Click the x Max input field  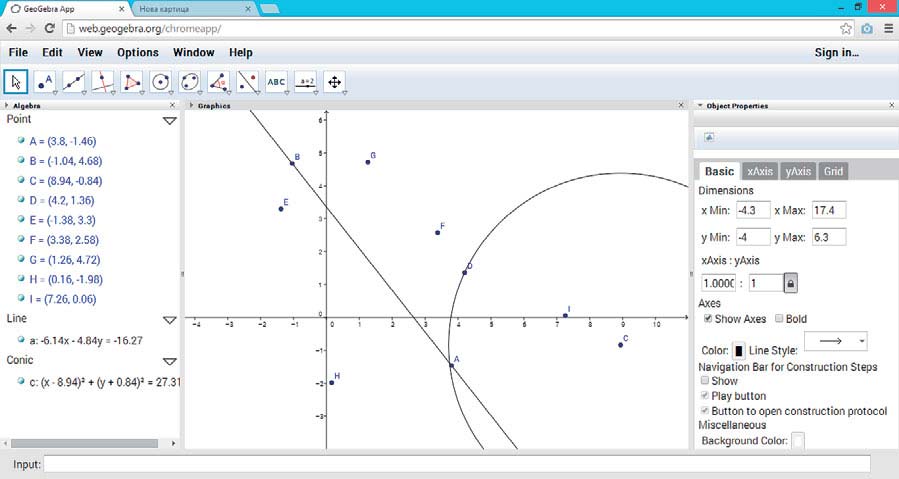[828, 210]
